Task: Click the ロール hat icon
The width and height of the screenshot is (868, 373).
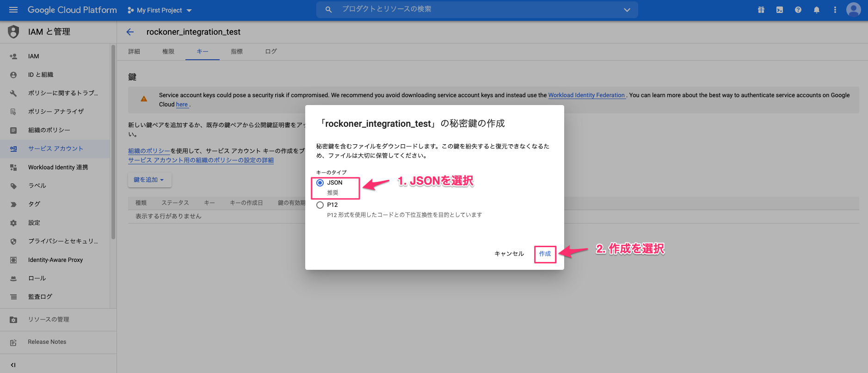Action: coord(13,278)
